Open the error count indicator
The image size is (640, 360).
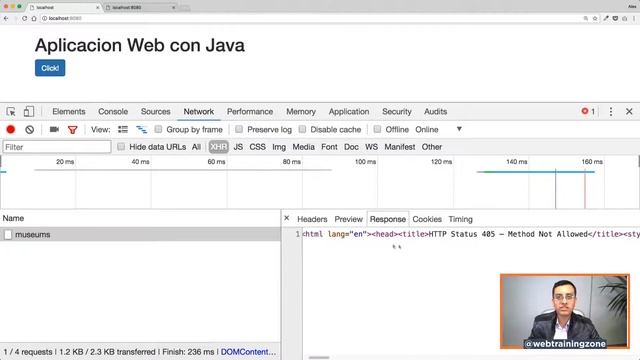point(588,111)
